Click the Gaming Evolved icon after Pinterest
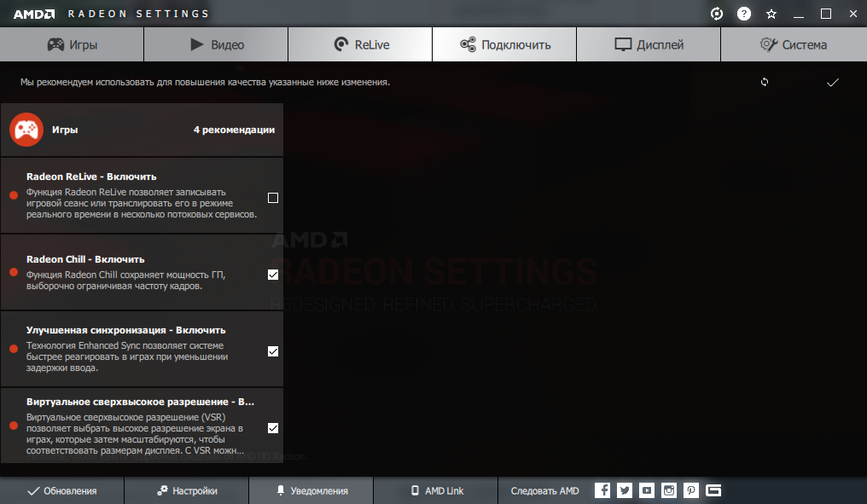The width and height of the screenshot is (867, 504). coord(713,490)
